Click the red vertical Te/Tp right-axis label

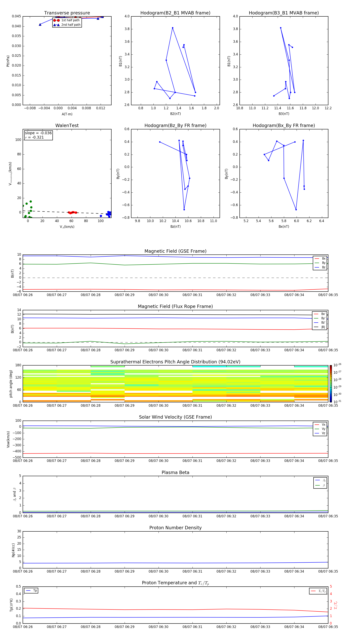coord(336,605)
